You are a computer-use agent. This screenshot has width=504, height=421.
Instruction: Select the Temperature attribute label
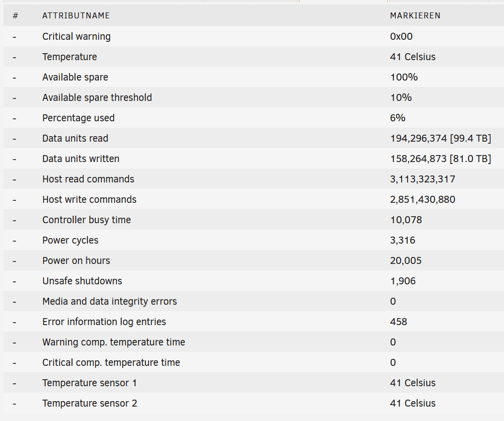(x=70, y=57)
